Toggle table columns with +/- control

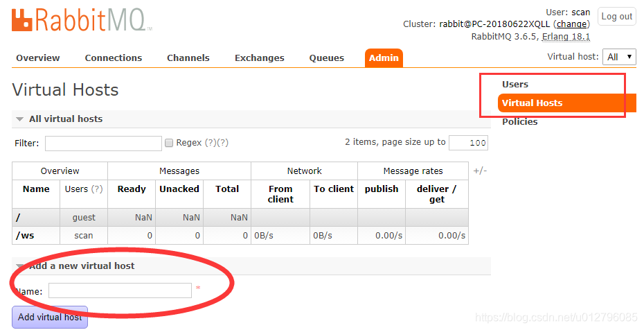point(480,171)
